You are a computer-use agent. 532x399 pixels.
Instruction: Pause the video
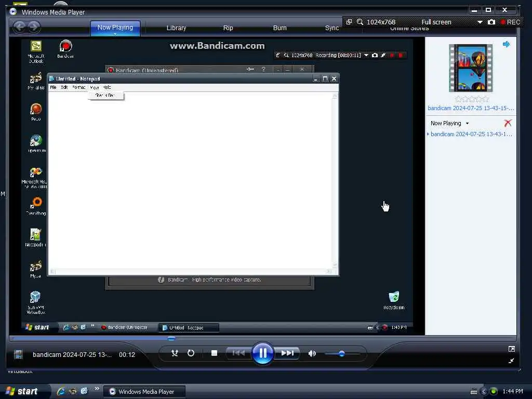(262, 353)
